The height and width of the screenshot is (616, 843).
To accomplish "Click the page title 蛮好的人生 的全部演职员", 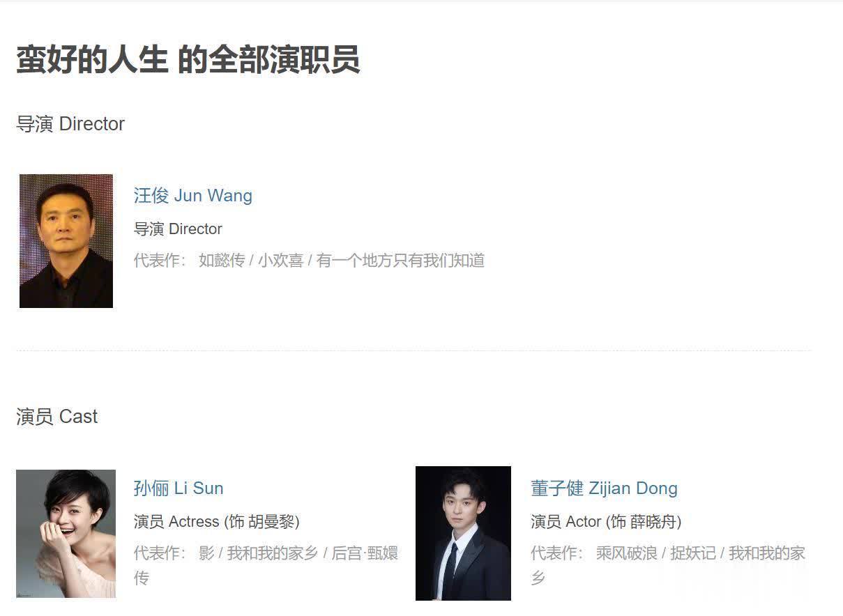I will pos(188,59).
